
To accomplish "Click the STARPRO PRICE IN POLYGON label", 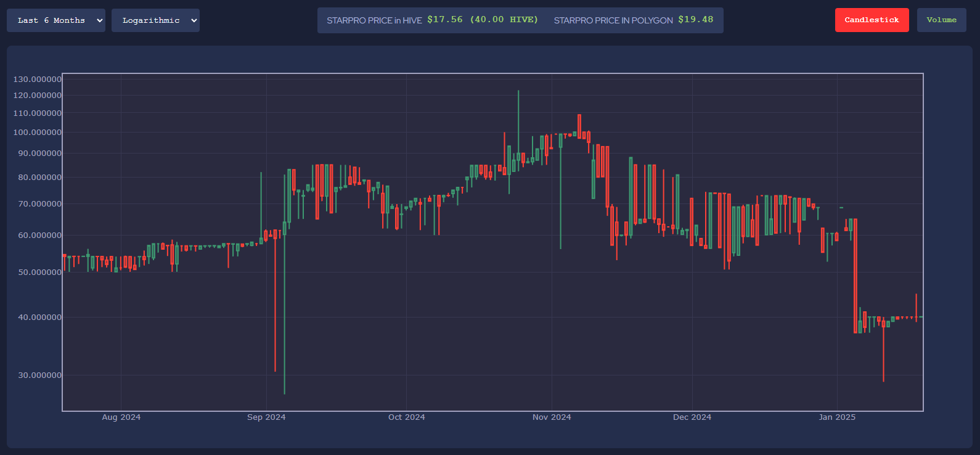I will [613, 20].
